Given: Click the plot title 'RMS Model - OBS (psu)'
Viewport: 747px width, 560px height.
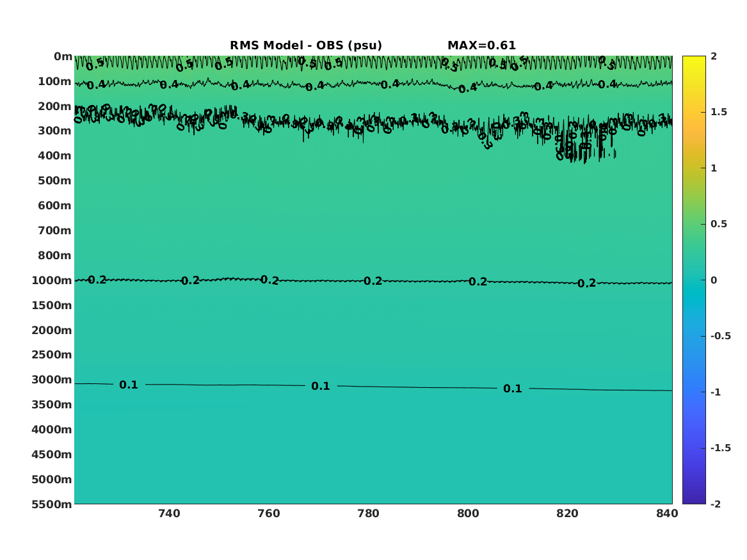Looking at the screenshot, I should click(x=306, y=45).
